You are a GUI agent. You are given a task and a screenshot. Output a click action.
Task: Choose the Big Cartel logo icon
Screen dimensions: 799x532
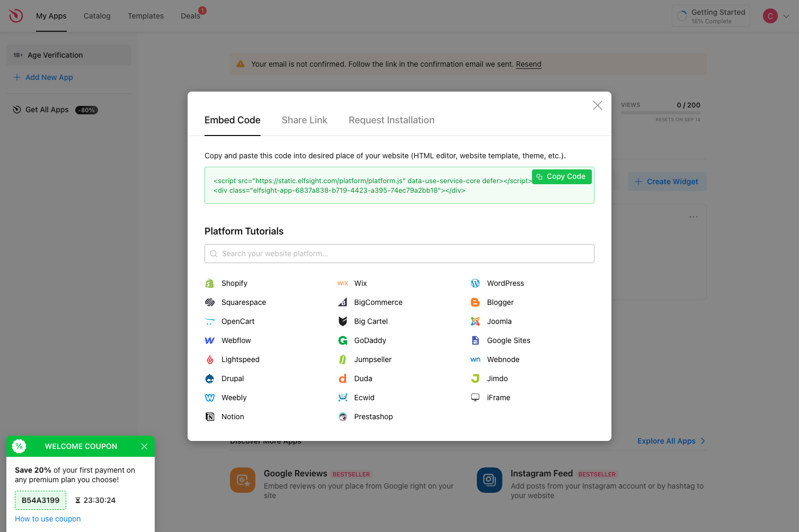click(343, 321)
